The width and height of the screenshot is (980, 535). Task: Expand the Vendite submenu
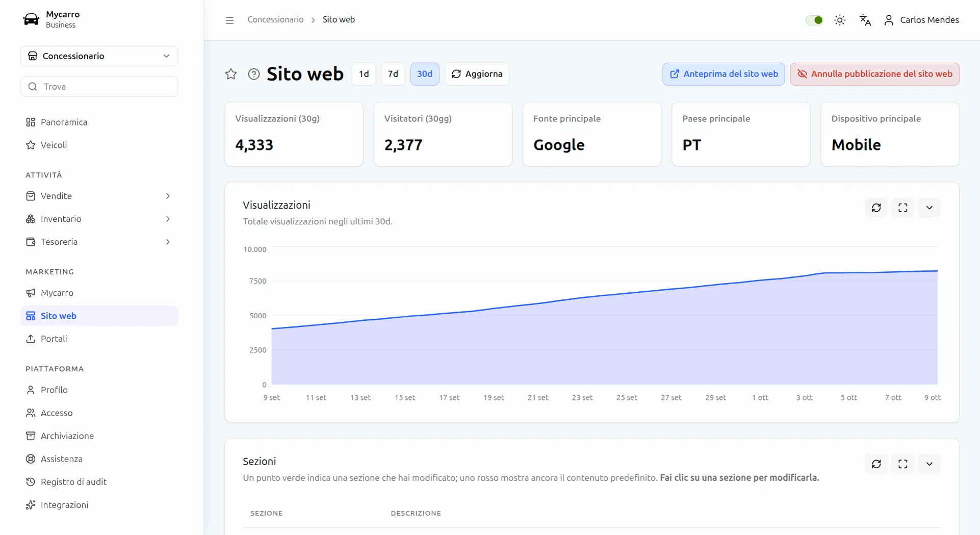point(168,196)
